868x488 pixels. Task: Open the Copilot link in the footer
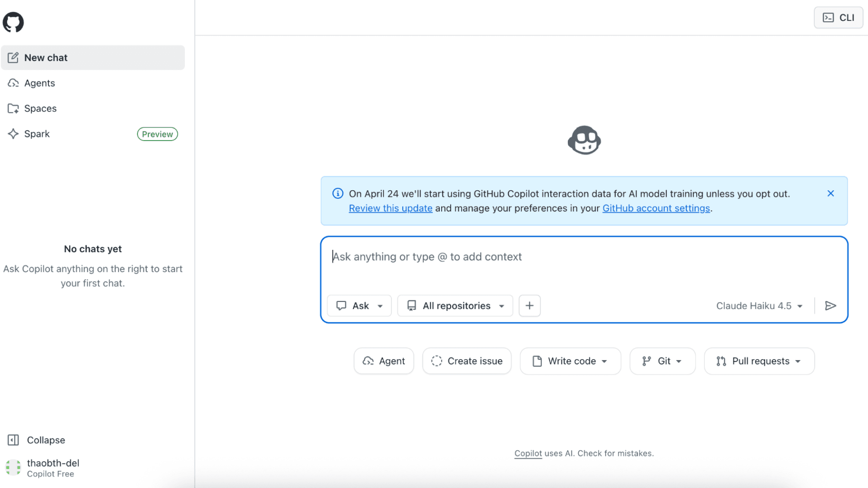[x=528, y=453]
